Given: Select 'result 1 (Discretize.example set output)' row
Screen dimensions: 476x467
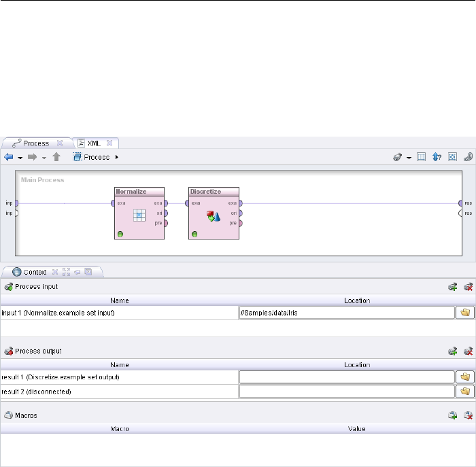Looking at the screenshot, I should tap(119, 377).
